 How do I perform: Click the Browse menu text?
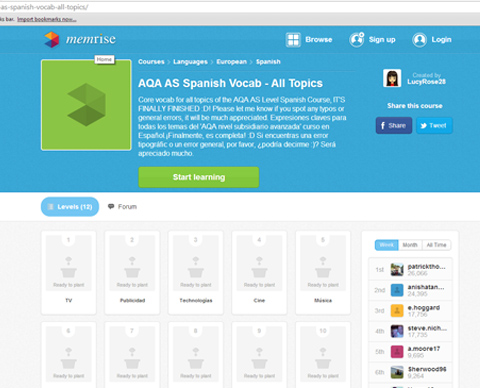[x=319, y=40]
